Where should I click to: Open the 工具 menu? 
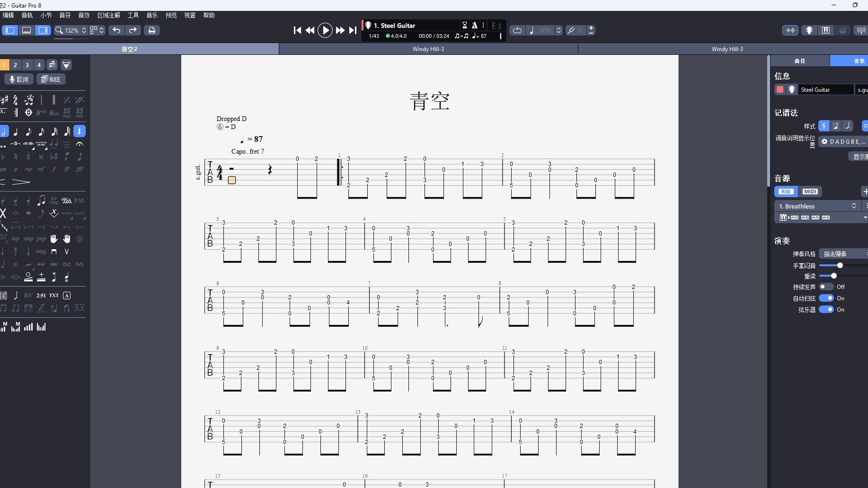[133, 15]
